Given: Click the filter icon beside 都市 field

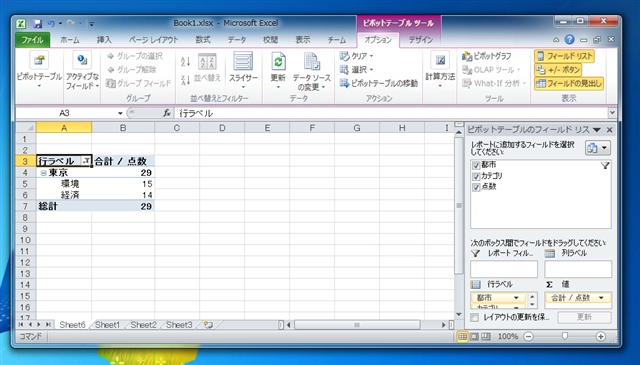Looking at the screenshot, I should click(605, 165).
